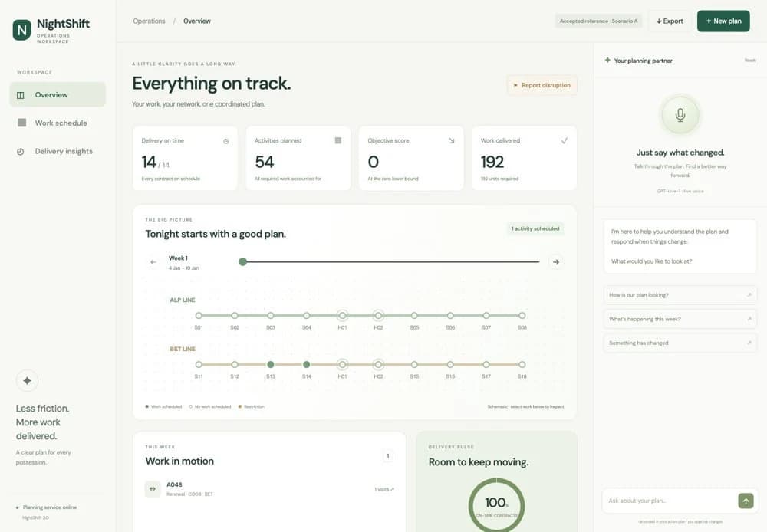Focus the Ask about your plan input
The image size is (767, 532).
coord(670,501)
